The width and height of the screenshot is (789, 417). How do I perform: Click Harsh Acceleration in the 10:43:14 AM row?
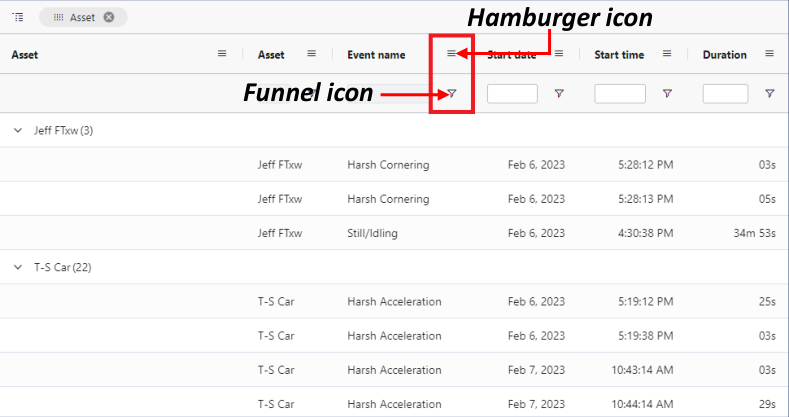394,370
